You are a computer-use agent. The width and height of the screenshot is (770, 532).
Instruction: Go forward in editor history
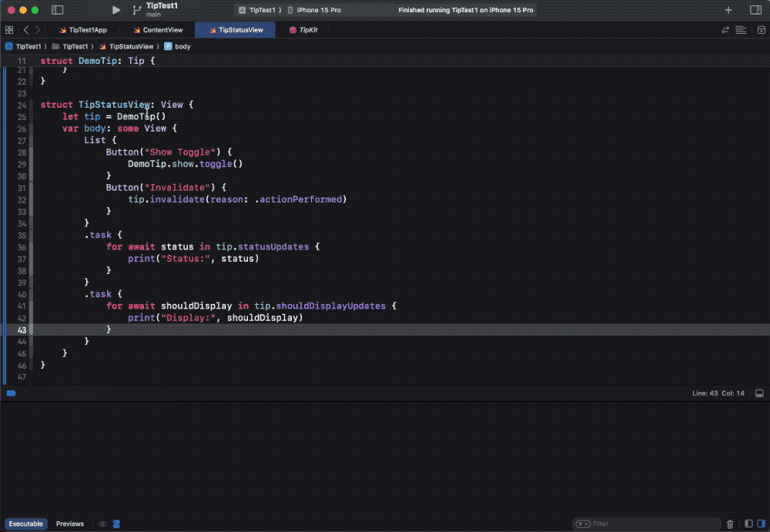coord(38,30)
